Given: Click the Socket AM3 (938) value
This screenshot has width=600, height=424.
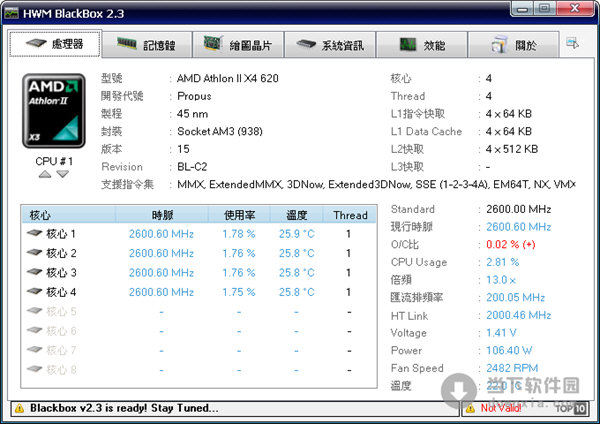Looking at the screenshot, I should pos(220,131).
